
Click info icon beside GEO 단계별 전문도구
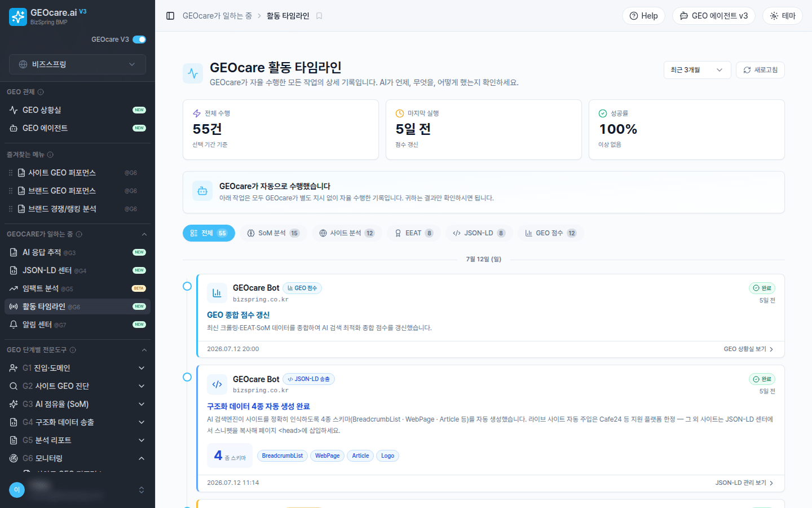click(x=73, y=350)
